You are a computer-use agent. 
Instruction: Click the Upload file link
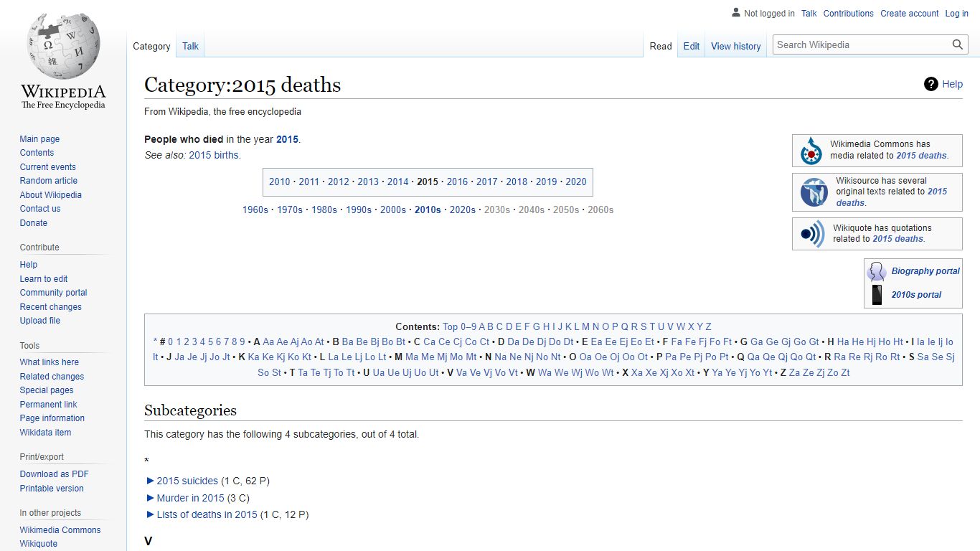coord(39,321)
